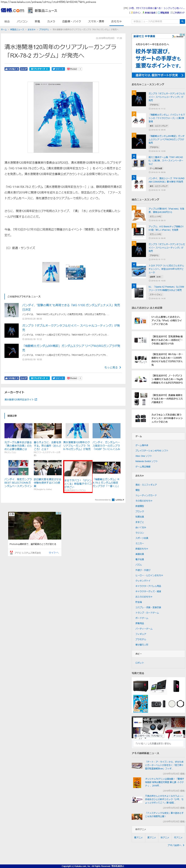The image size is (186, 868).
Task: Open the スマホ・携帯 navigation tab
Action: (96, 21)
